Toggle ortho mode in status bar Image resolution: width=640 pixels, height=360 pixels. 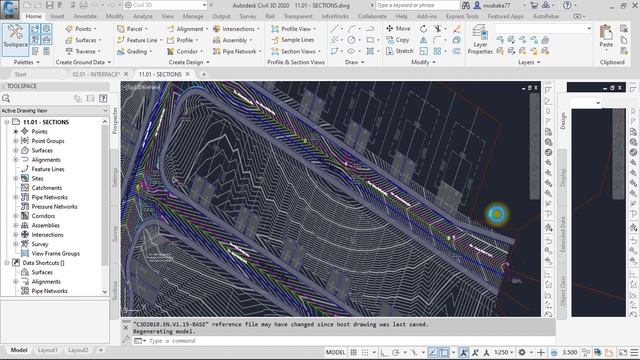(384, 352)
